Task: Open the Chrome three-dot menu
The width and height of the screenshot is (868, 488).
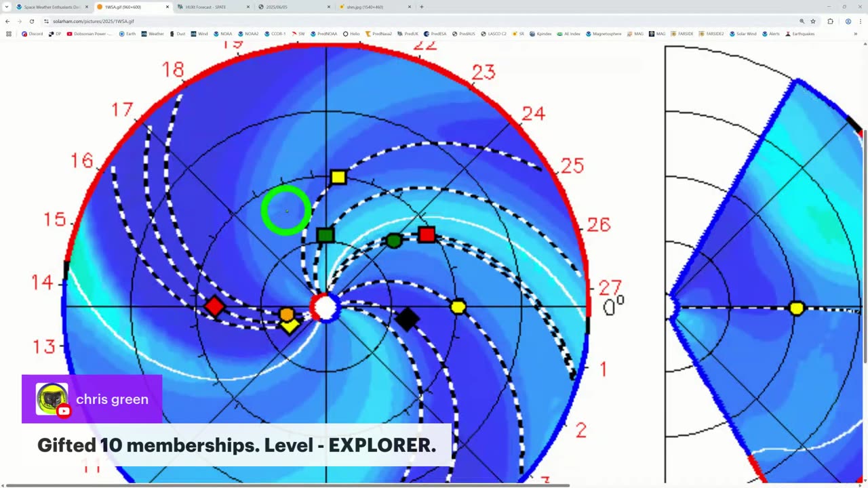Action: pos(861,21)
